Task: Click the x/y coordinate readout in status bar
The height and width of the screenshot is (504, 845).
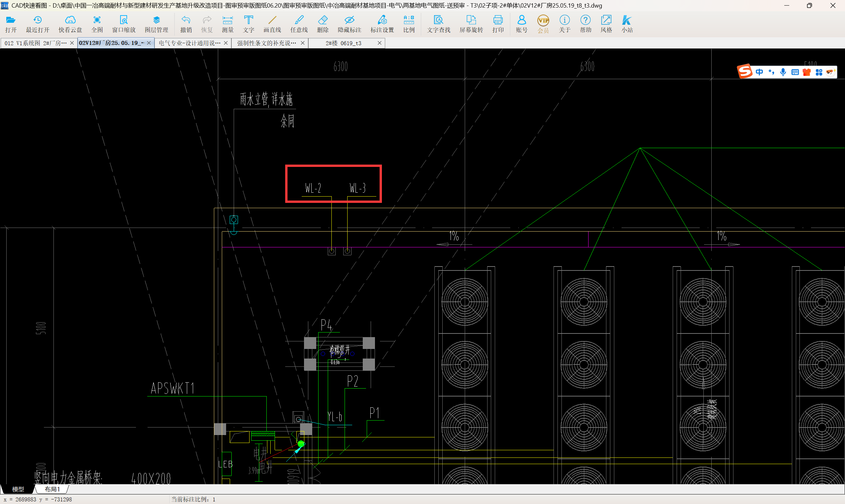Action: pos(38,499)
